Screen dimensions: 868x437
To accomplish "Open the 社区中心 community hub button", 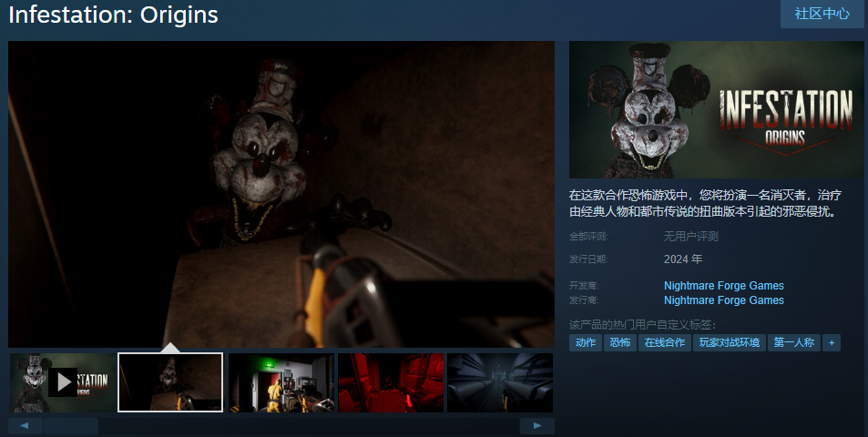I will coord(822,14).
